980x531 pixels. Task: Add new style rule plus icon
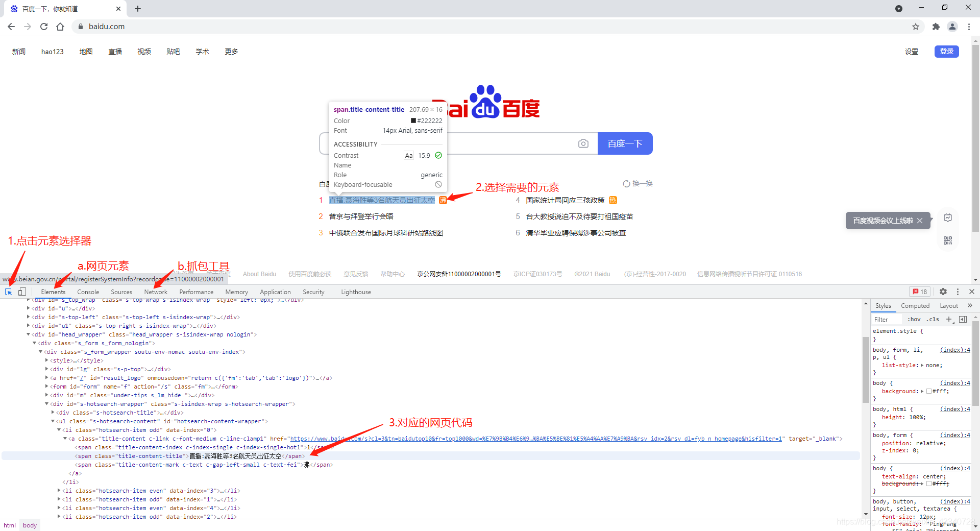949,319
